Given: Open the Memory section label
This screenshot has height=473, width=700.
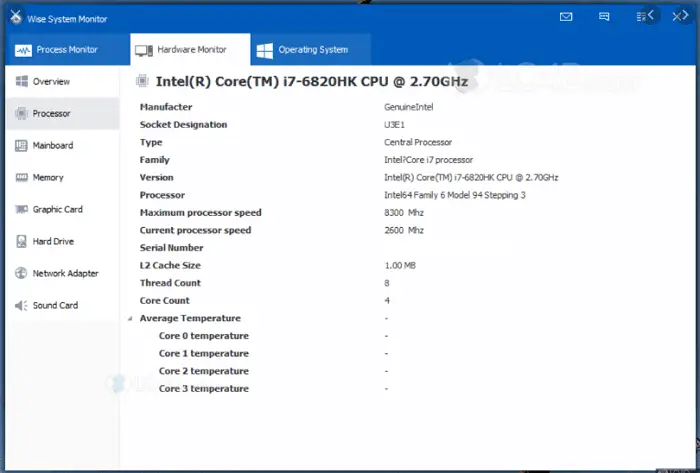Looking at the screenshot, I should coord(48,178).
